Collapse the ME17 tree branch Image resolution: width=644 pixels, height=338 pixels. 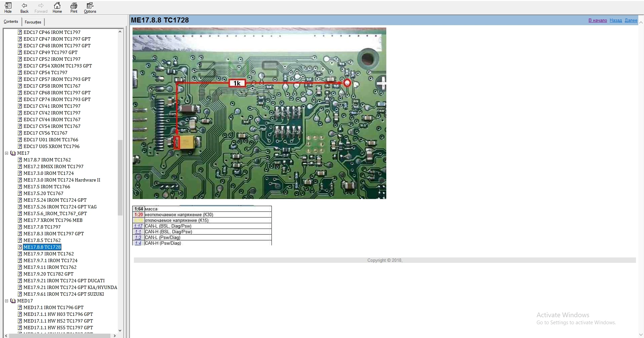[6, 153]
